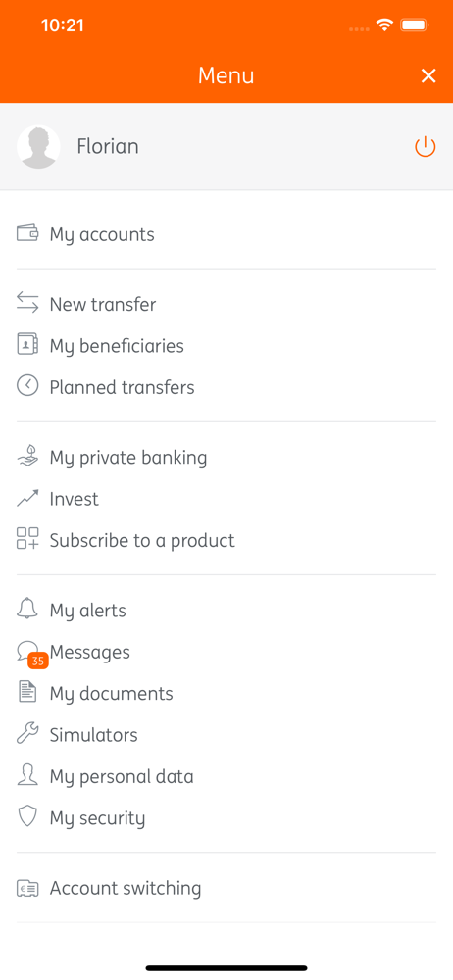This screenshot has width=453, height=980.
Task: Tap the rising chart Invest icon
Action: click(27, 498)
